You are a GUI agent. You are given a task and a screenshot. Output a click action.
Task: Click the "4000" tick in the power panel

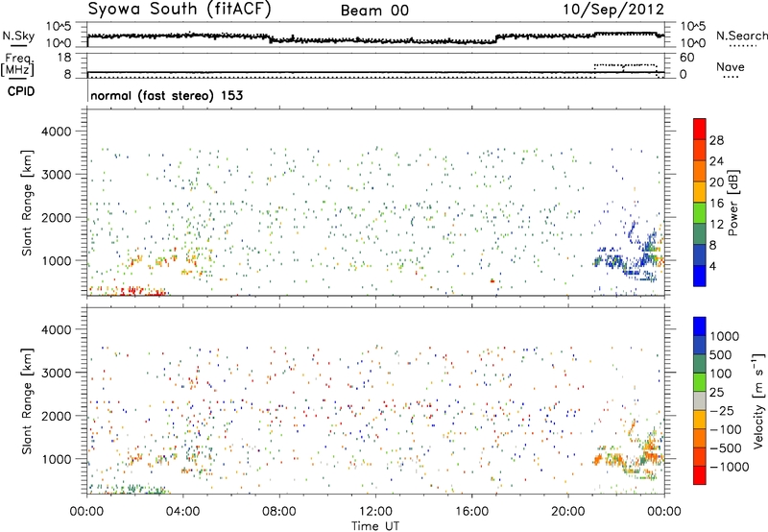[x=57, y=132]
